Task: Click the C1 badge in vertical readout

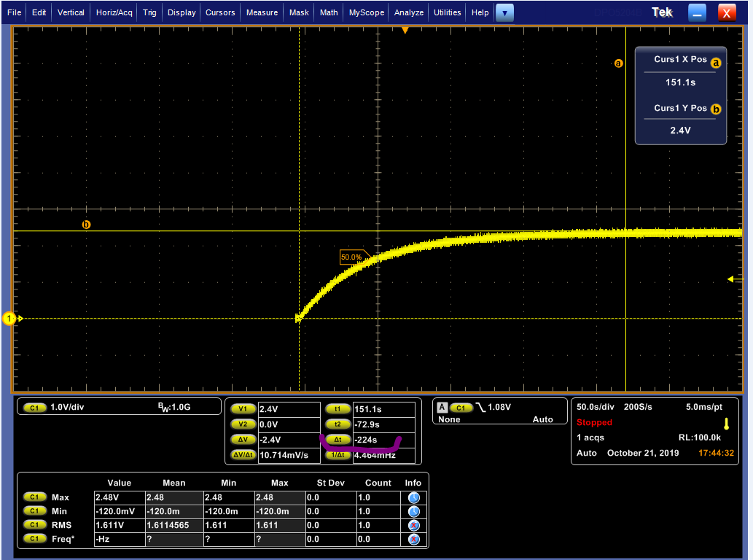Action: pos(34,408)
